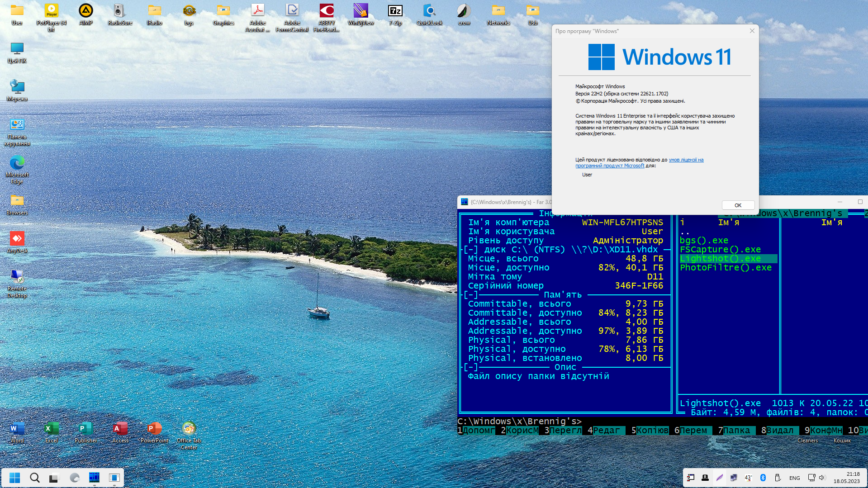Viewport: 868px width, 488px height.
Task: Collapse the Пам'ять section with [-]
Action: [470, 295]
